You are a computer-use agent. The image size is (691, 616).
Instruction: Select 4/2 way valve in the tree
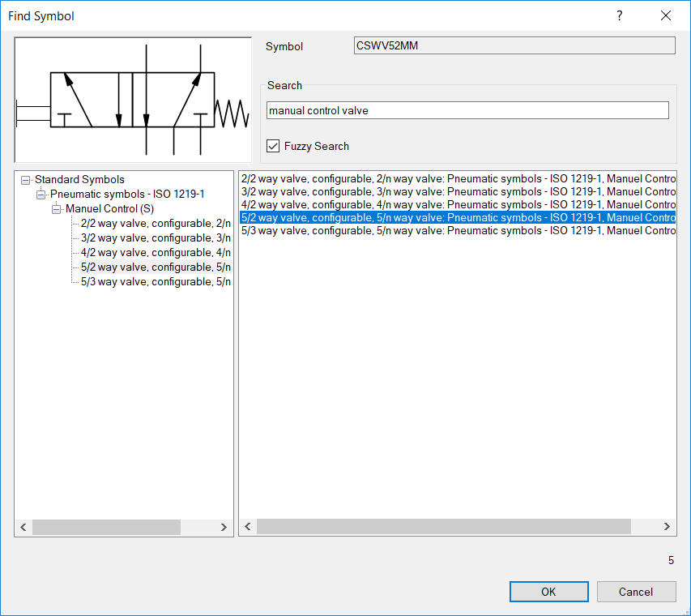pyautogui.click(x=156, y=252)
